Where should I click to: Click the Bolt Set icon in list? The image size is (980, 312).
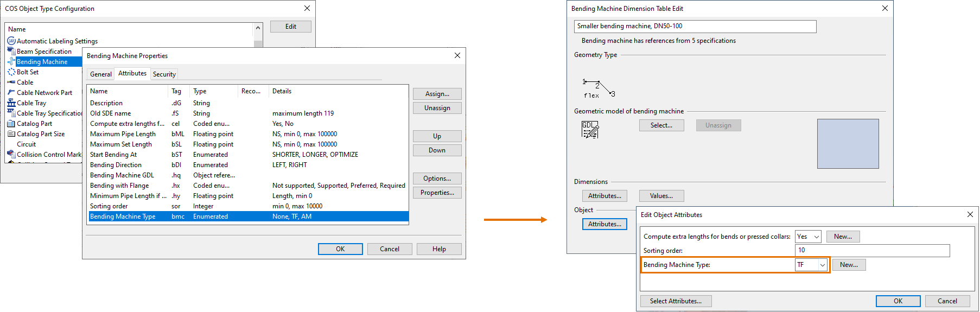point(11,72)
